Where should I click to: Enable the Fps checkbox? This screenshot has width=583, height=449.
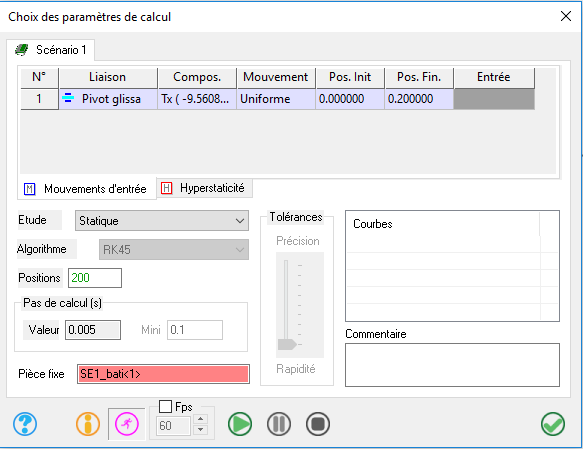(x=165, y=406)
